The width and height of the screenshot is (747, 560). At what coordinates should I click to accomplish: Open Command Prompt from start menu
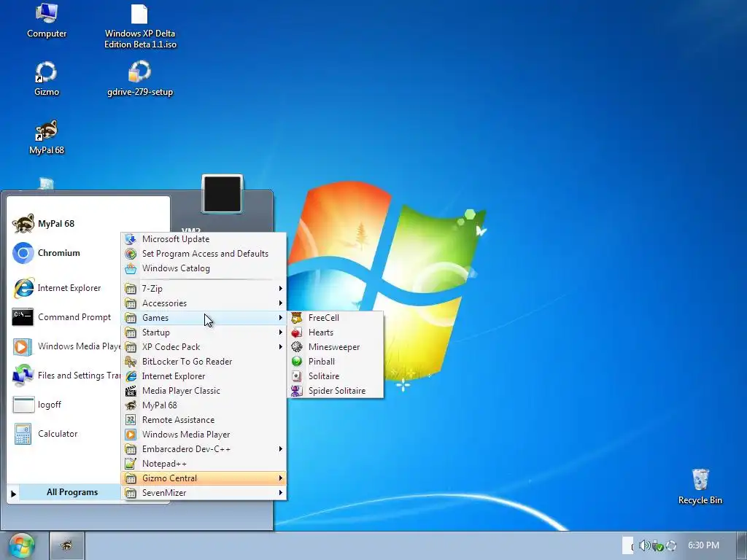coord(65,317)
